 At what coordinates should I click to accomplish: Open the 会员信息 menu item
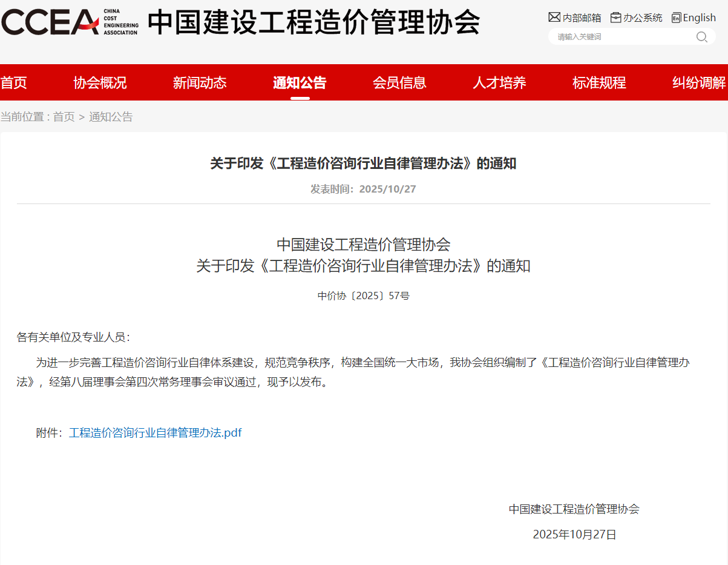pos(399,83)
